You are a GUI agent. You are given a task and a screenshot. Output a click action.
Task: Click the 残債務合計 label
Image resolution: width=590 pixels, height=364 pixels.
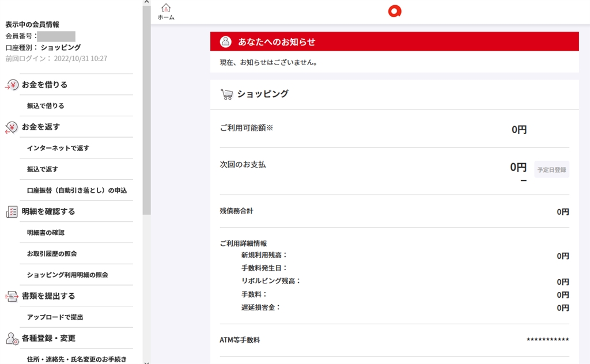pyautogui.click(x=236, y=211)
